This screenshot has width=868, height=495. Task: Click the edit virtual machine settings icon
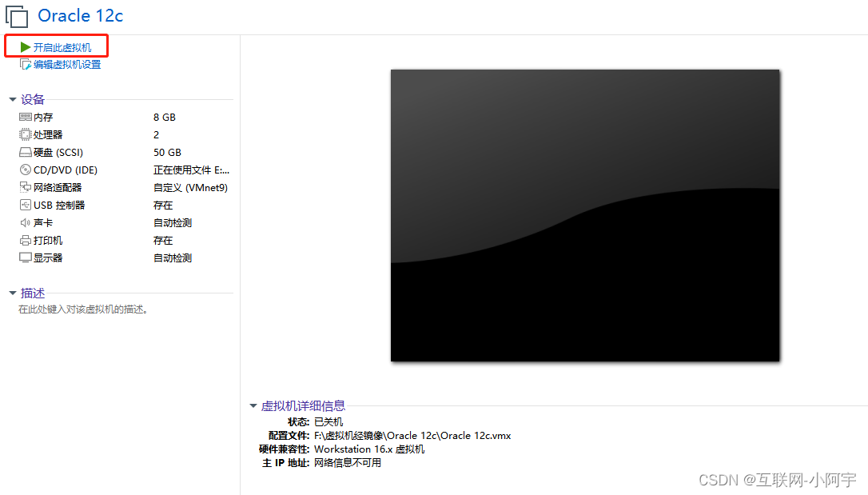(x=26, y=64)
